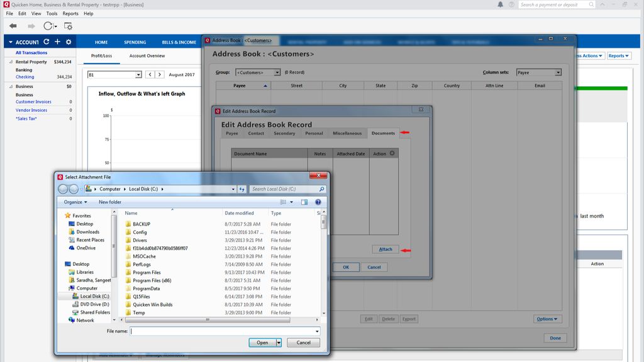
Task: Click the File name input field
Action: [x=220, y=331]
